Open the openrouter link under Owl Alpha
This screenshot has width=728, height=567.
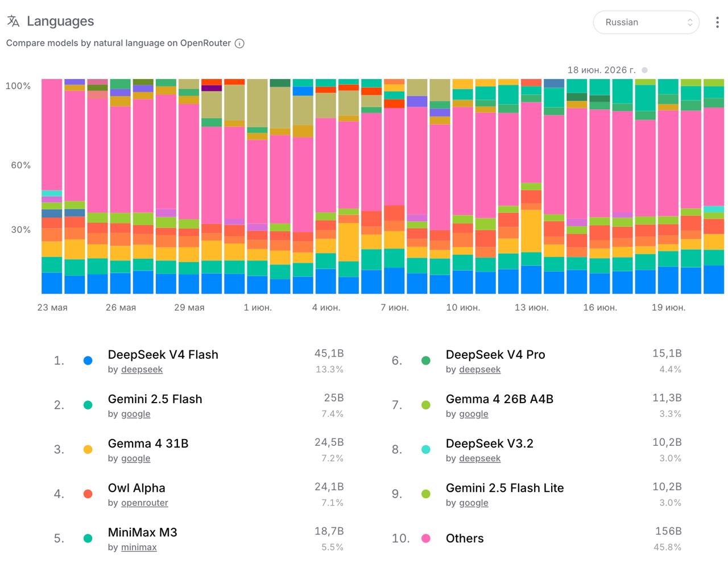point(145,503)
